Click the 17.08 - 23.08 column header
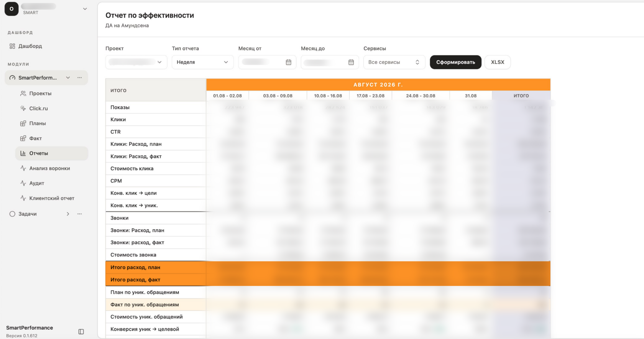This screenshot has height=339, width=644. [x=370, y=96]
